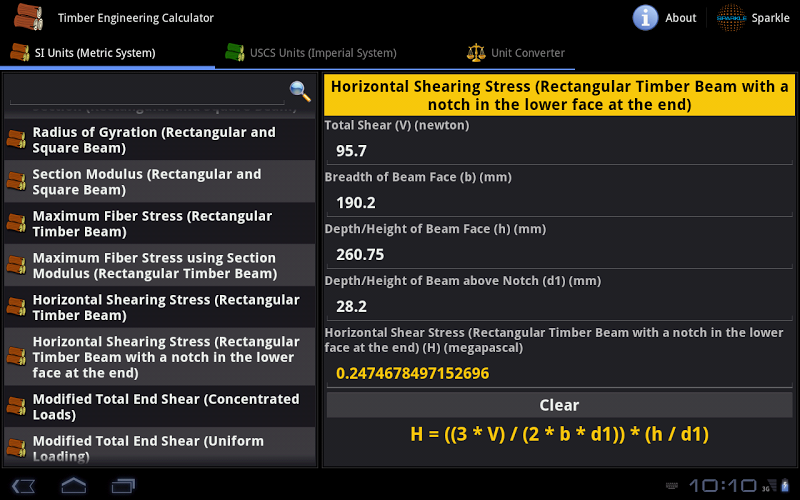Edit Total Shear (V) field showing 95.7
Screen dimensions: 800x500
[559, 151]
